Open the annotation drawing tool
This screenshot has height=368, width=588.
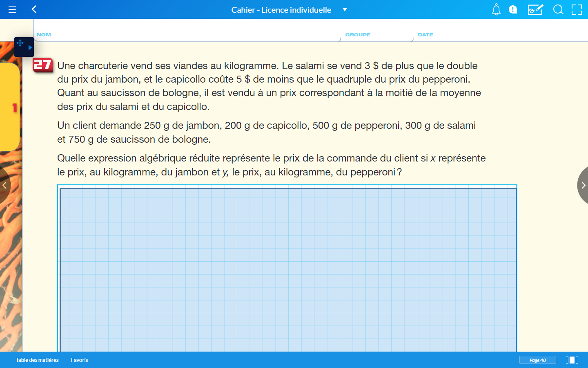[535, 9]
